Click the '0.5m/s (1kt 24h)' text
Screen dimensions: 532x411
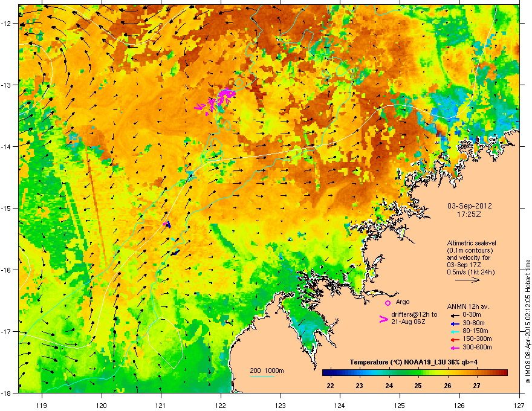click(x=470, y=272)
